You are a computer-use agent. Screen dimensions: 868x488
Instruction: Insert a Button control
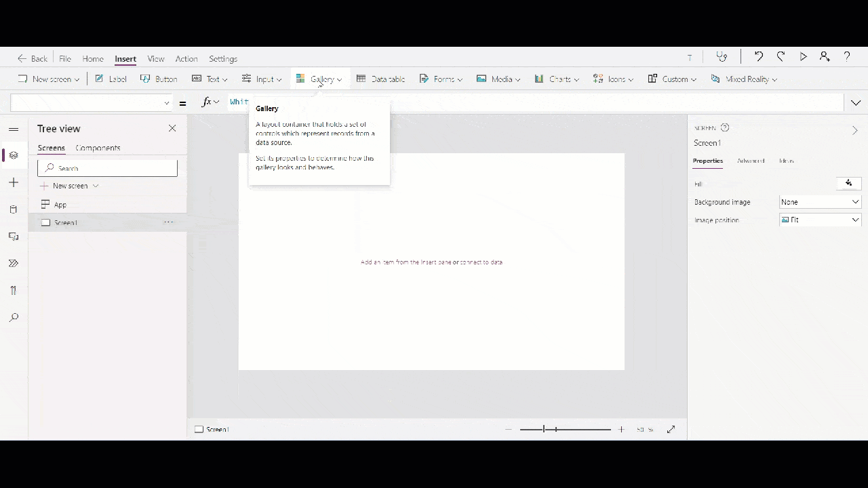(159, 79)
